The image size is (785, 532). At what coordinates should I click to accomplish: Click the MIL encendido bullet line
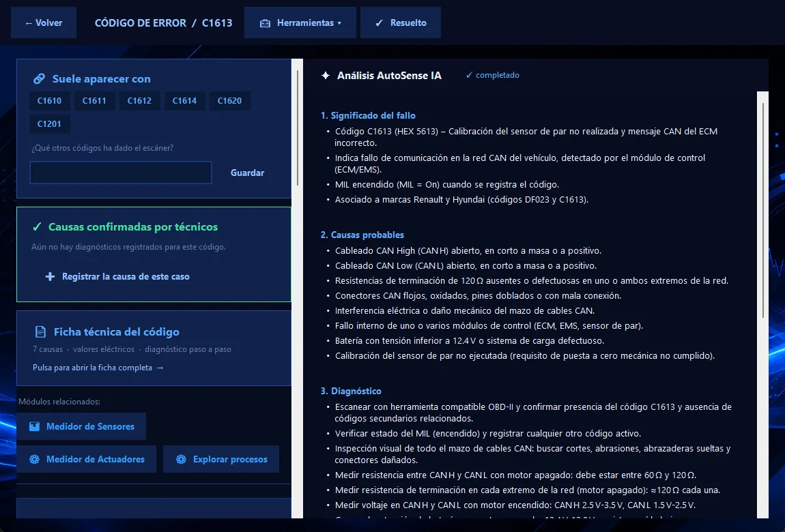[x=447, y=185]
